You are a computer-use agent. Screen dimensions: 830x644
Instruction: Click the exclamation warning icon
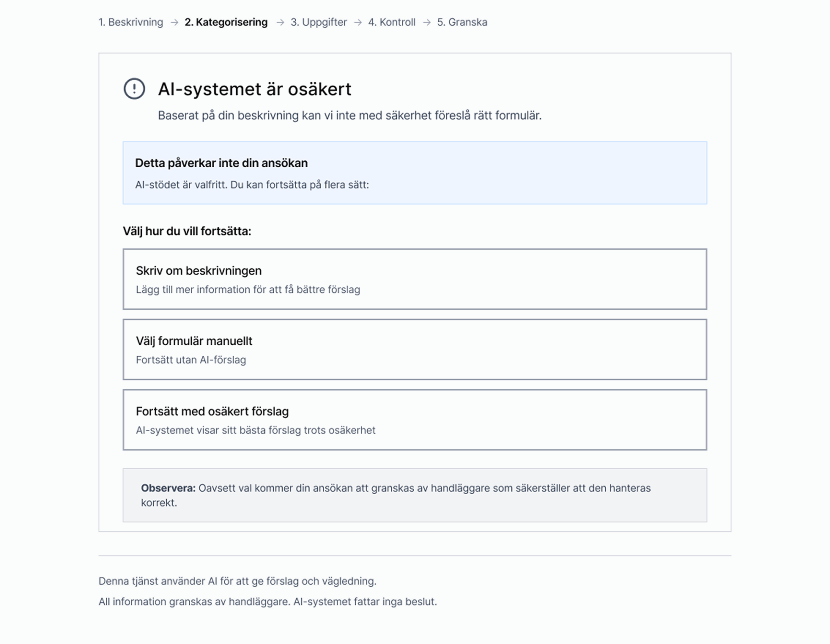[x=134, y=89]
